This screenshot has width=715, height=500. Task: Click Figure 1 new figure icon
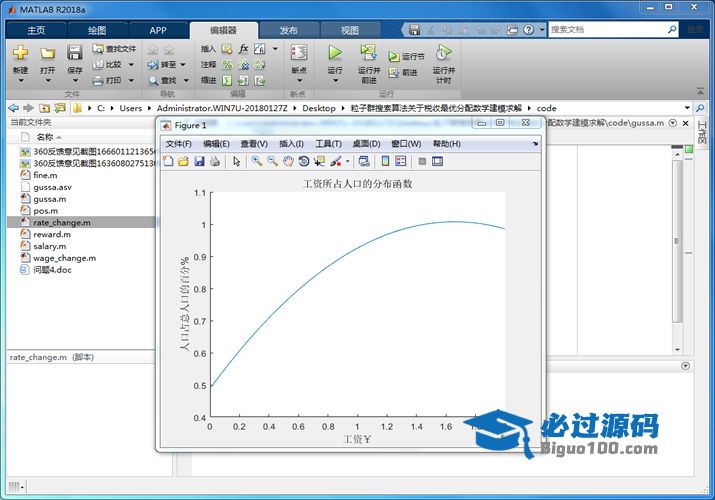coord(168,161)
